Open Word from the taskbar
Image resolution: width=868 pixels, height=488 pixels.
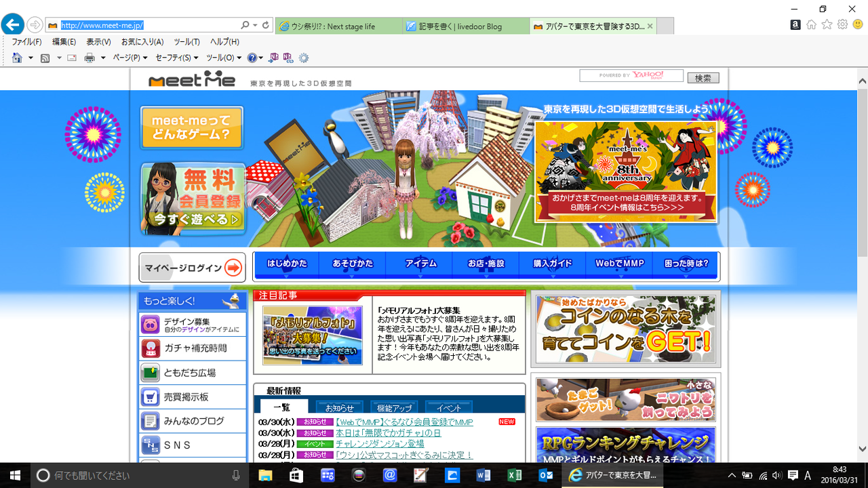(484, 476)
